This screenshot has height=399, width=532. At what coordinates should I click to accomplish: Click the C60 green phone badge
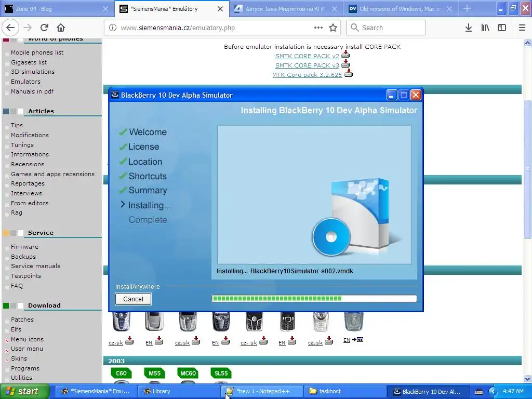tap(121, 373)
